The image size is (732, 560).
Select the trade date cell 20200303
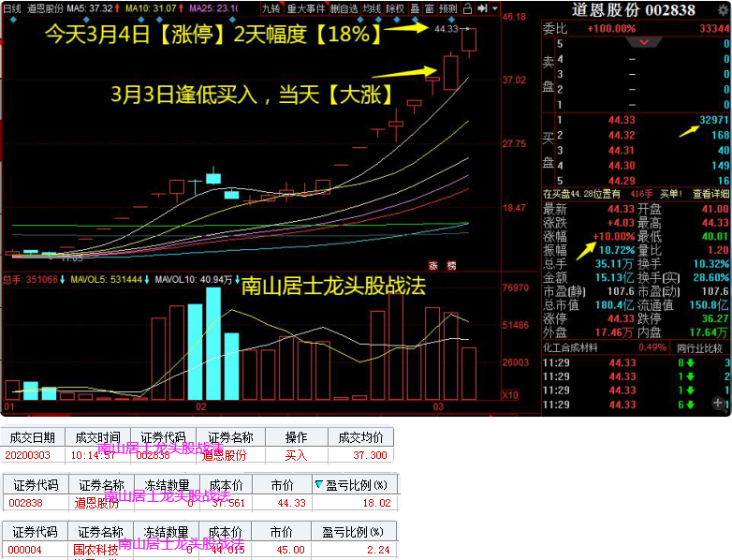[x=27, y=455]
